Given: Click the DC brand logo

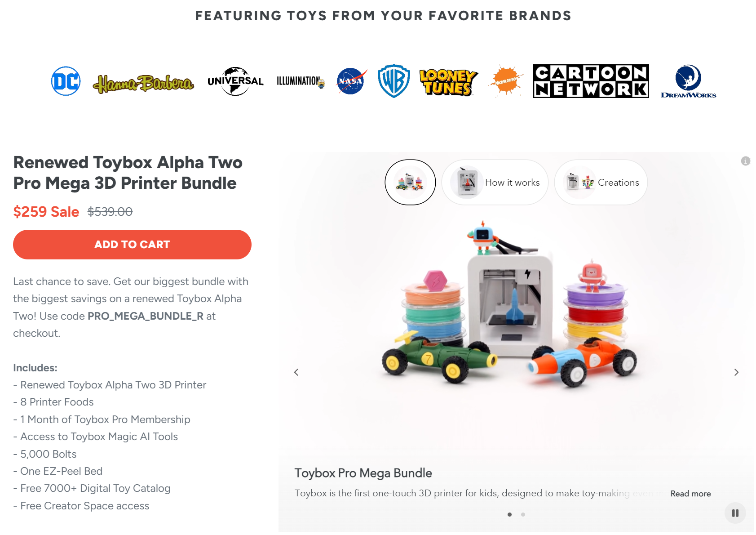Looking at the screenshot, I should pyautogui.click(x=66, y=81).
